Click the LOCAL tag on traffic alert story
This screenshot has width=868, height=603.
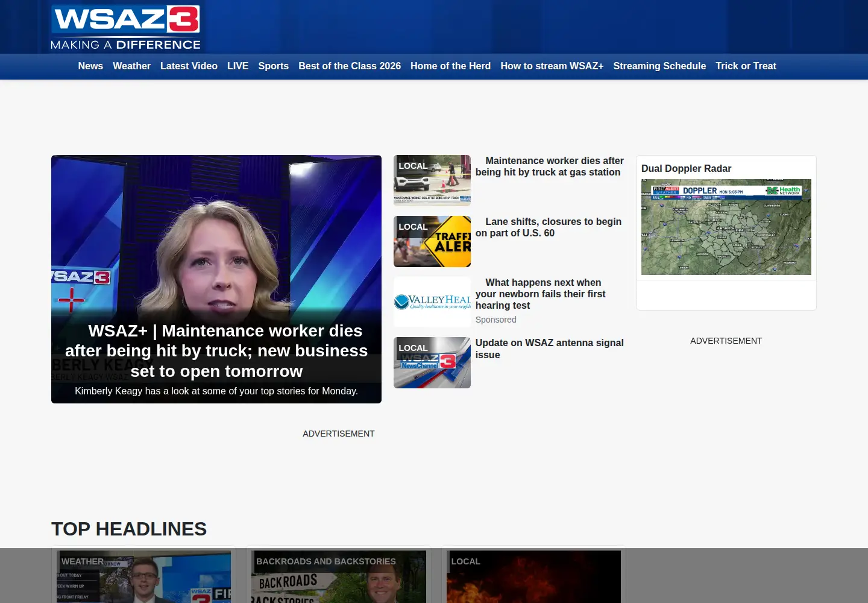[x=413, y=227]
